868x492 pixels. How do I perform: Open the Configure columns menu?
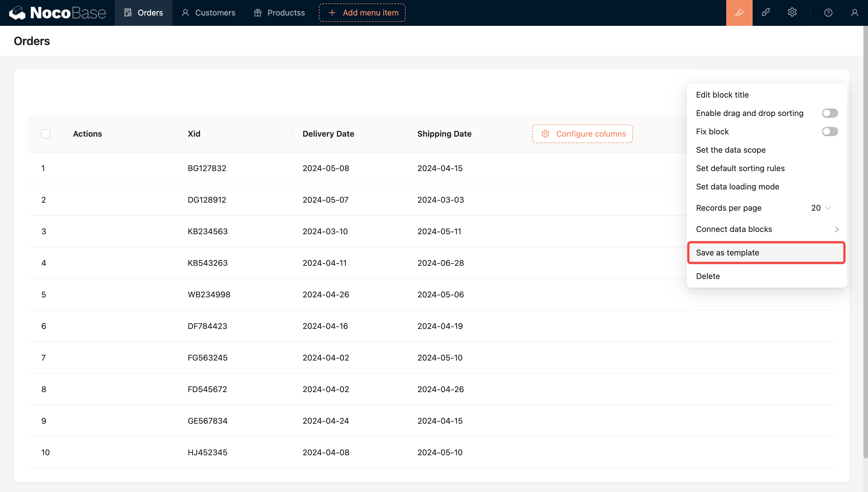click(582, 134)
